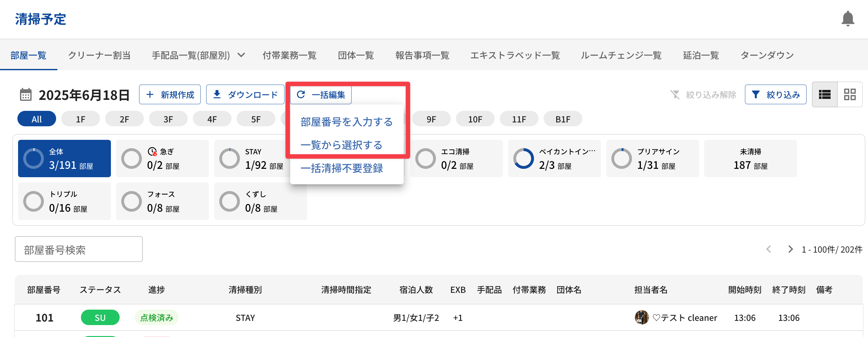This screenshot has width=868, height=337.
Task: Select ベイカントイン progress ring card
Action: [554, 159]
